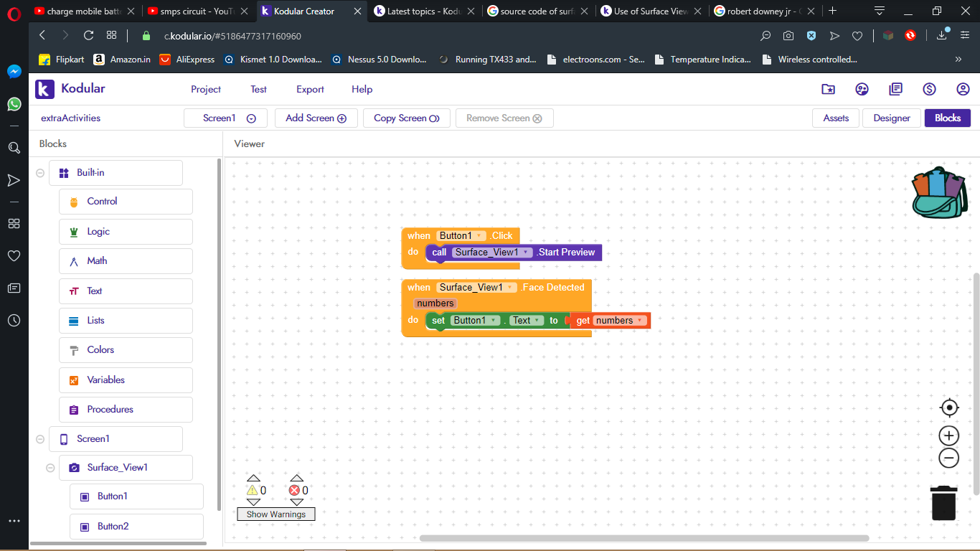Open the Export menu
This screenshot has height=551, width=980.
point(310,89)
